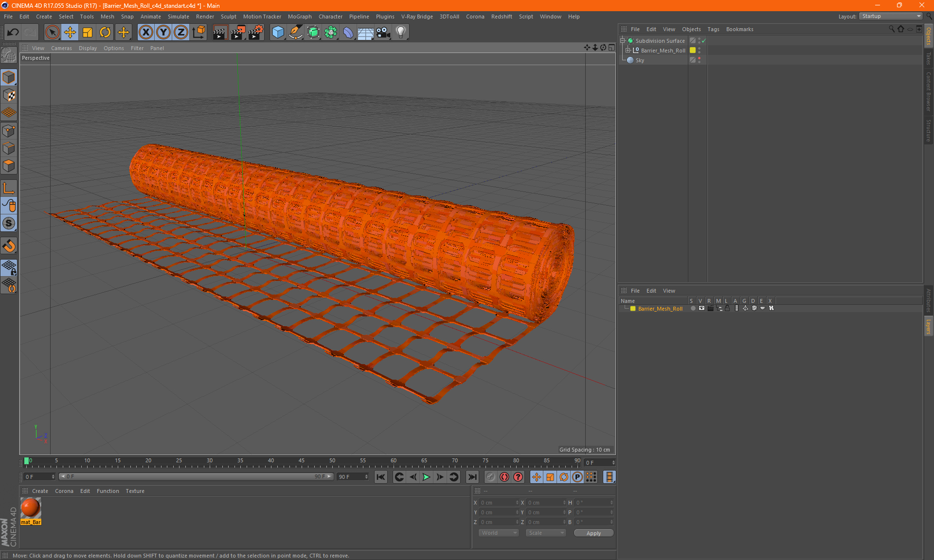Activate the Move tool in top toolbar
The height and width of the screenshot is (560, 934).
click(x=70, y=33)
